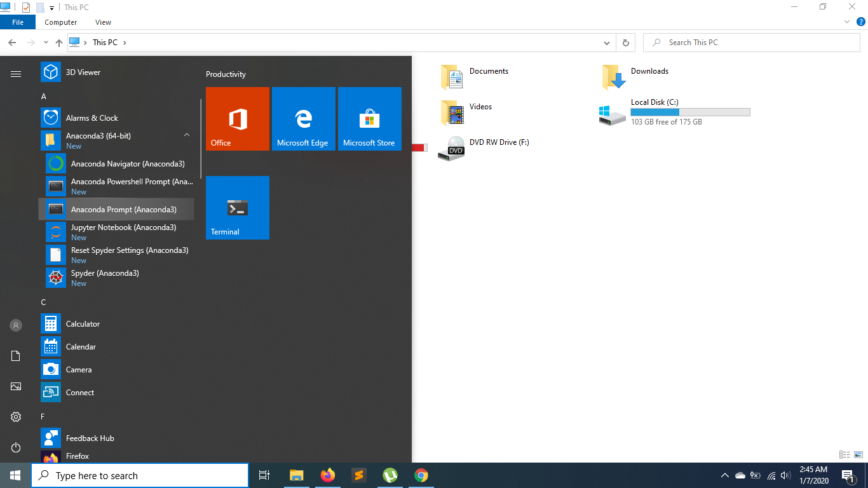Image resolution: width=868 pixels, height=488 pixels.
Task: Open Anaconda Powershell Prompt entry
Action: (x=118, y=186)
